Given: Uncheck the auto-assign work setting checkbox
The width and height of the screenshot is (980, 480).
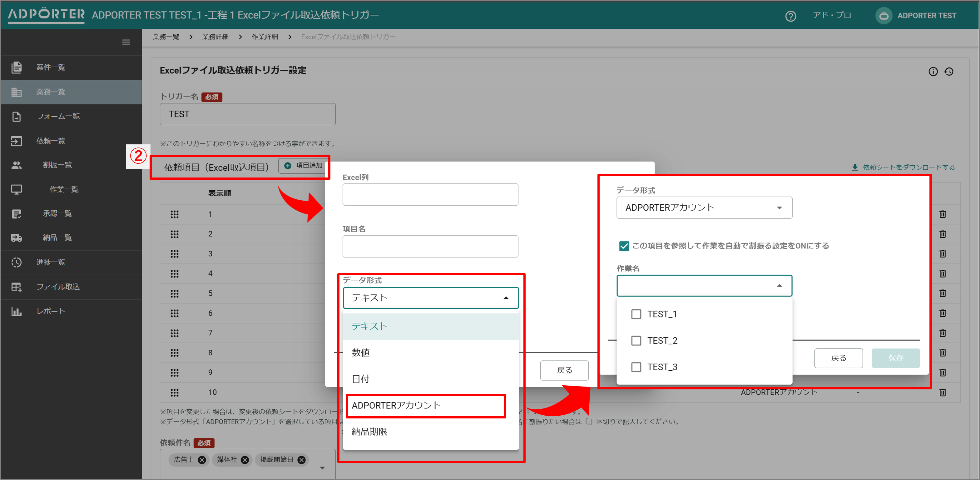Looking at the screenshot, I should (x=624, y=246).
